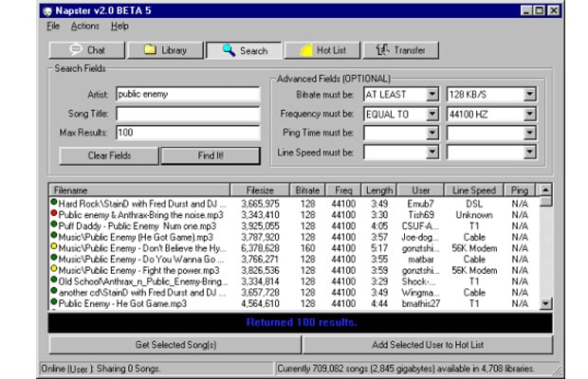Click the yellow icon on Hot List tab
The width and height of the screenshot is (588, 379).
pyautogui.click(x=306, y=50)
